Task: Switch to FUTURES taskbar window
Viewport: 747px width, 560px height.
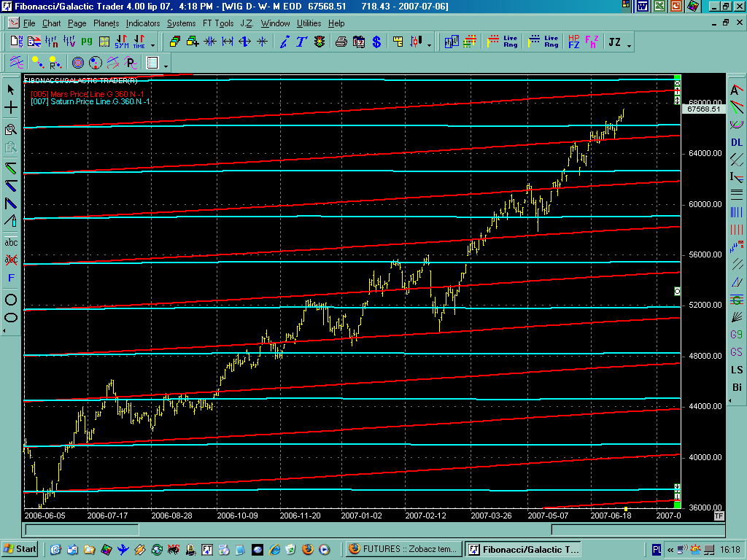Action: point(402,549)
